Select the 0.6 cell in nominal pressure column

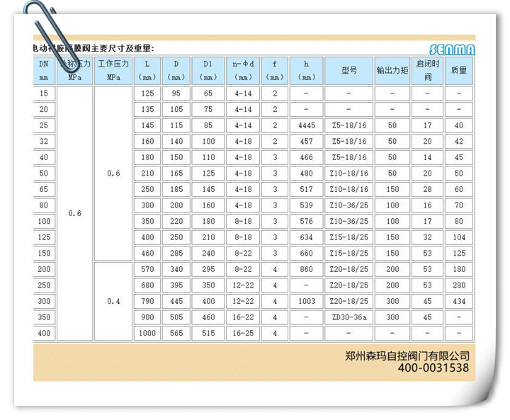(75, 213)
